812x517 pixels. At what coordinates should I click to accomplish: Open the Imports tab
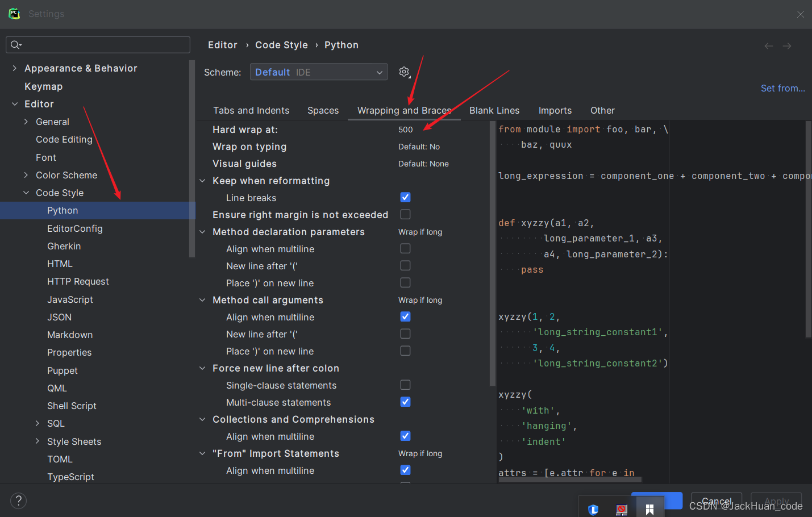(x=555, y=110)
